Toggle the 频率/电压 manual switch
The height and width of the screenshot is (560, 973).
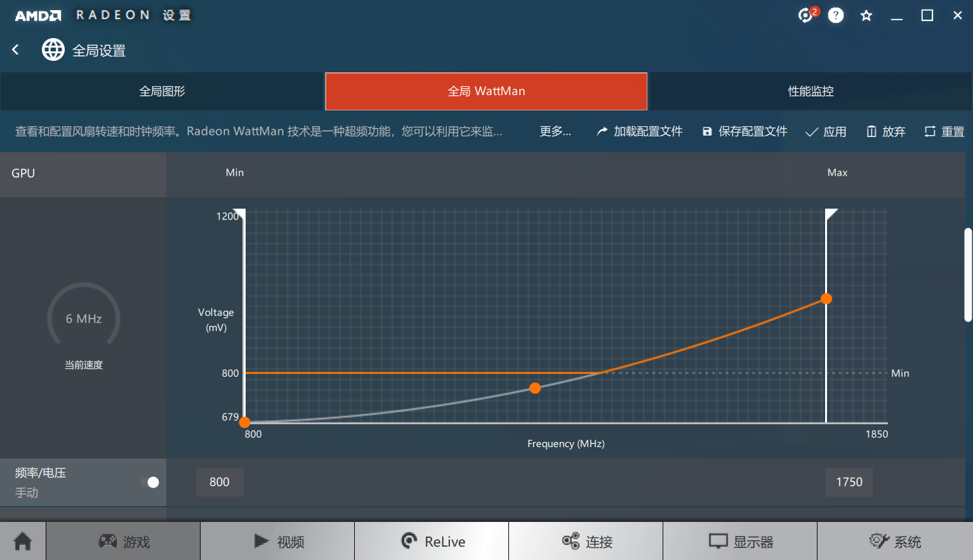tap(150, 483)
